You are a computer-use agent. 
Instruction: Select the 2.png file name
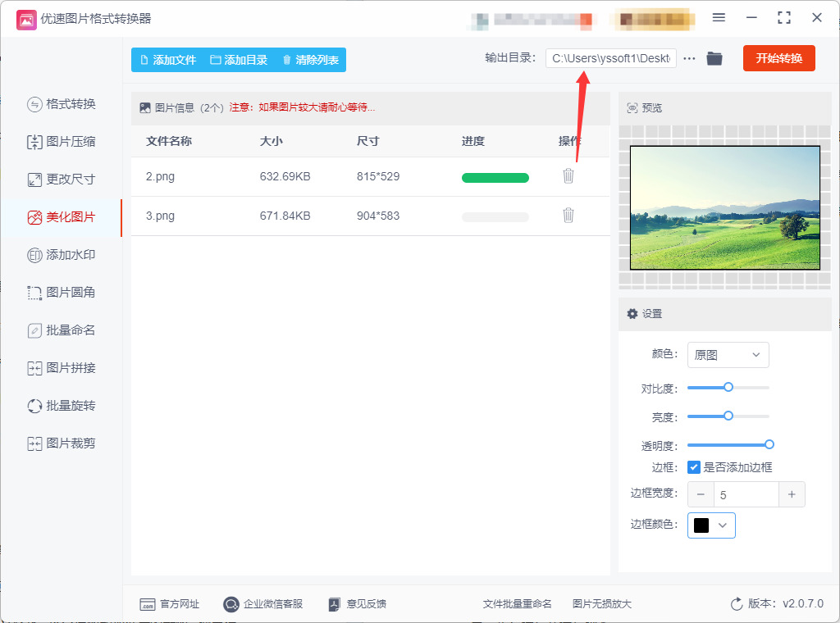[160, 176]
